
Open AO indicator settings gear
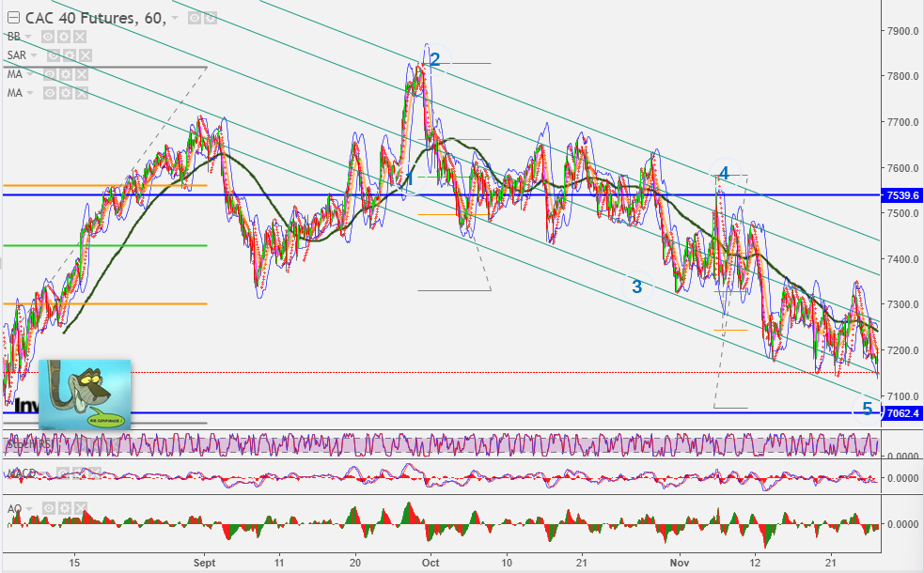pos(65,508)
